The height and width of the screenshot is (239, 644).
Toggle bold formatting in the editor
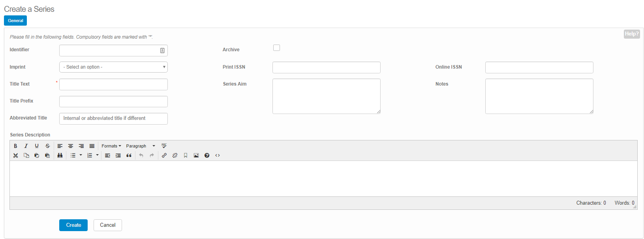click(15, 146)
